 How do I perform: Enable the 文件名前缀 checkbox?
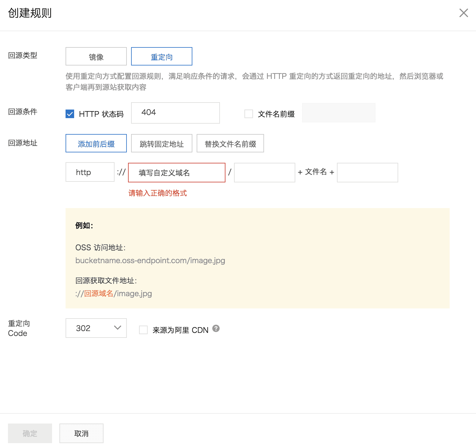pyautogui.click(x=249, y=114)
